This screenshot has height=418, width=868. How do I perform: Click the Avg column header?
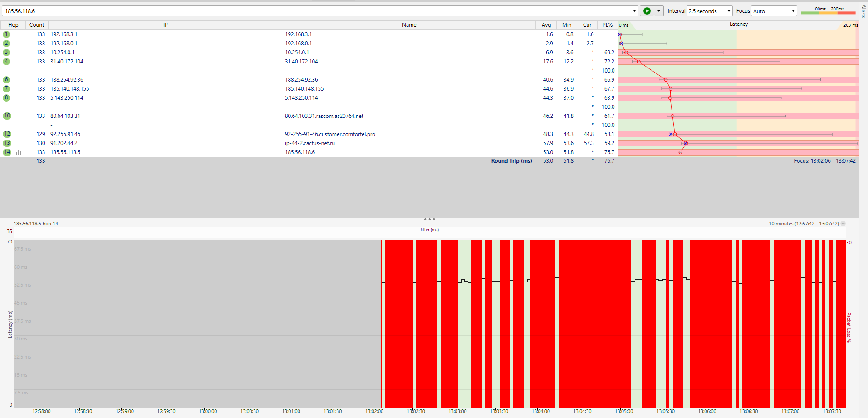tap(546, 25)
